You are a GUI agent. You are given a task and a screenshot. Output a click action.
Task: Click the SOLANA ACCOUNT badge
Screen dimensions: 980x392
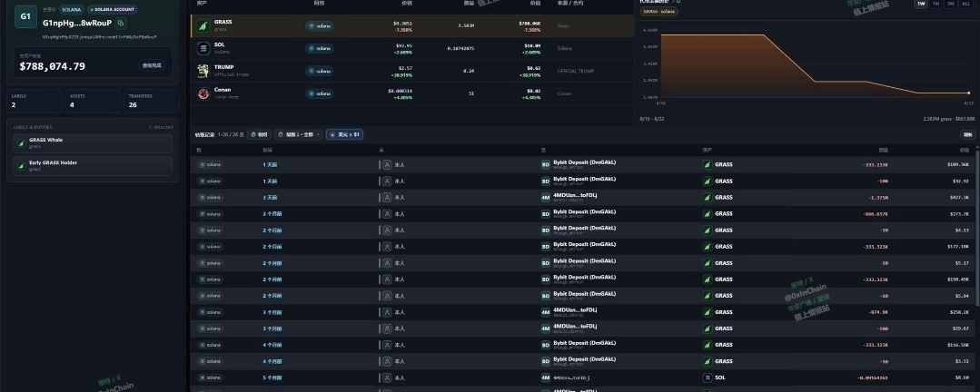(113, 10)
